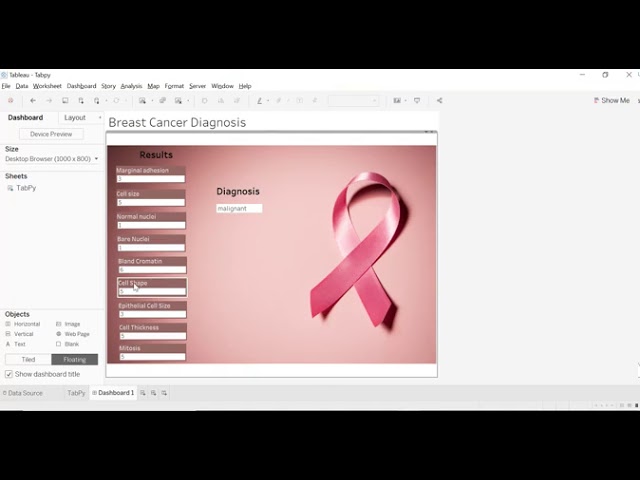
Task: Click the New Dashboard tab icon at bottom
Action: (153, 393)
